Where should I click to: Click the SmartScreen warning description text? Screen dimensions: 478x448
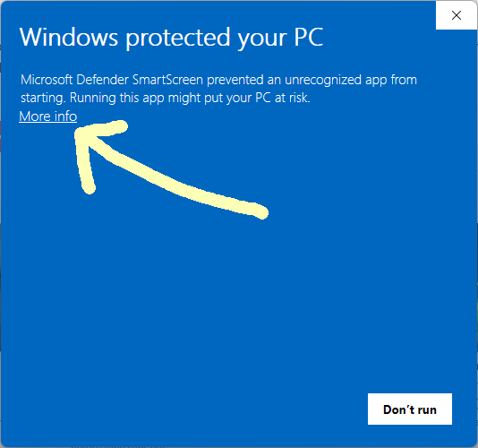click(218, 89)
